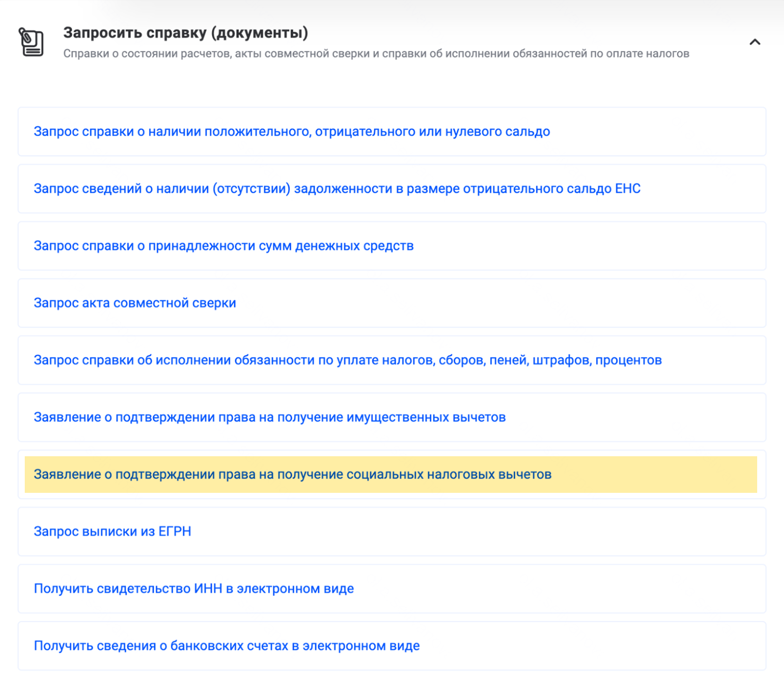Viewport: 784px width, 697px height.
Task: Get свидетельство ИНН в электронном виде
Action: pos(194,588)
